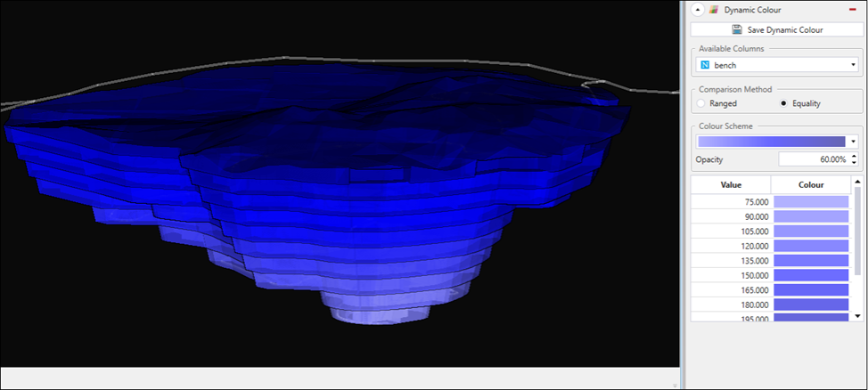Click the Value column header
The width and height of the screenshot is (868, 390).
pyautogui.click(x=731, y=185)
